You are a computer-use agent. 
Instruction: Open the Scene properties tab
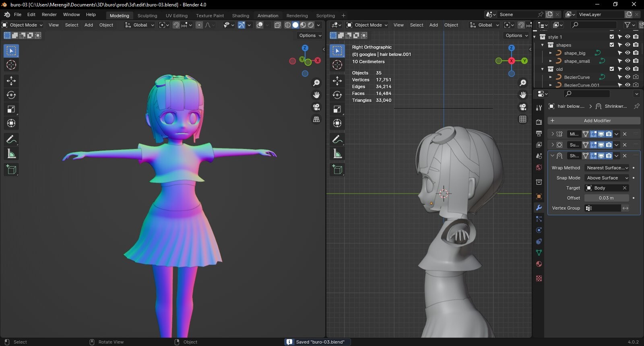tap(539, 156)
